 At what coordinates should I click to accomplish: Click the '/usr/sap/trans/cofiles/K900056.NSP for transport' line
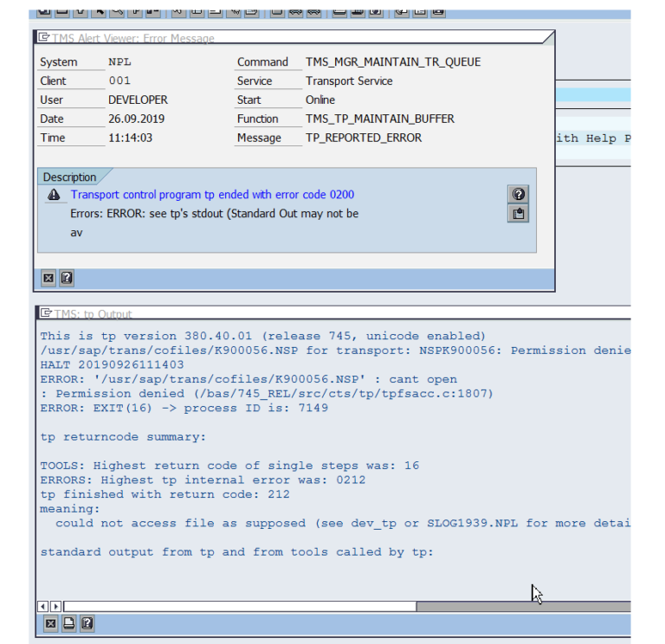coord(335,351)
